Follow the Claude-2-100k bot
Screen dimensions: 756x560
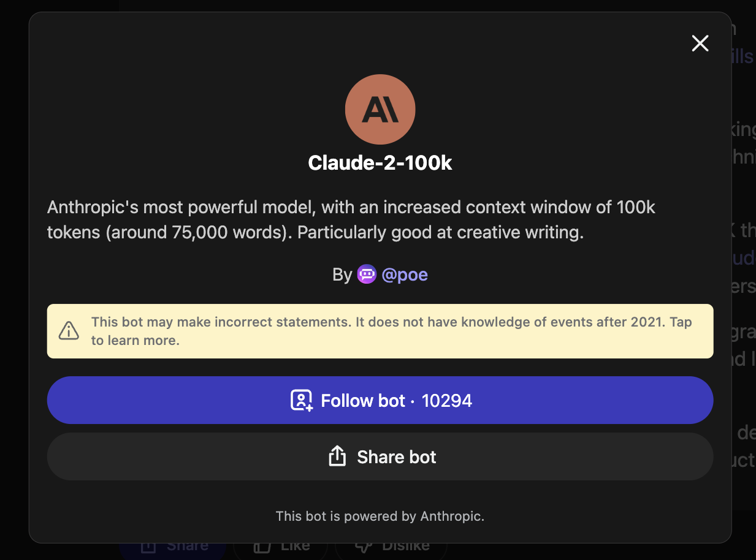(380, 400)
